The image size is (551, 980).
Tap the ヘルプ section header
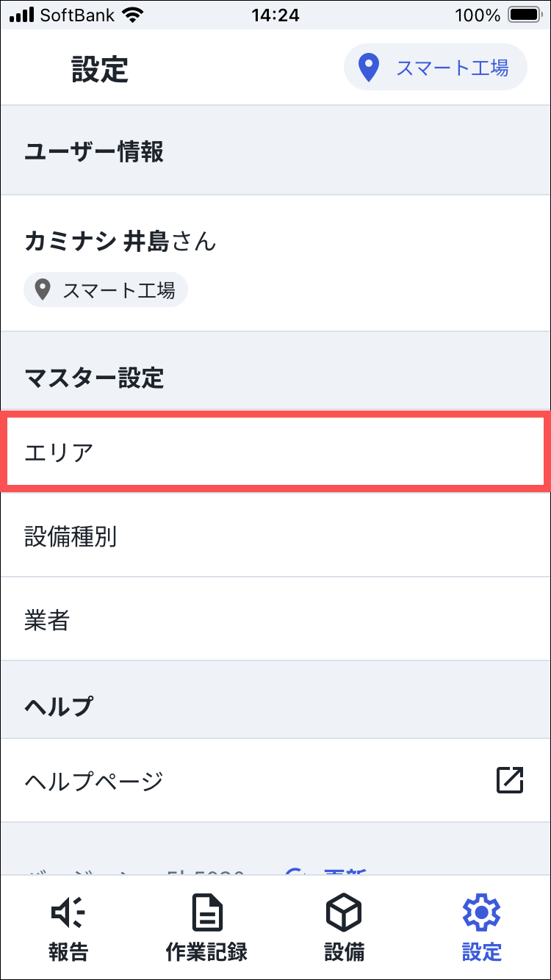click(59, 706)
